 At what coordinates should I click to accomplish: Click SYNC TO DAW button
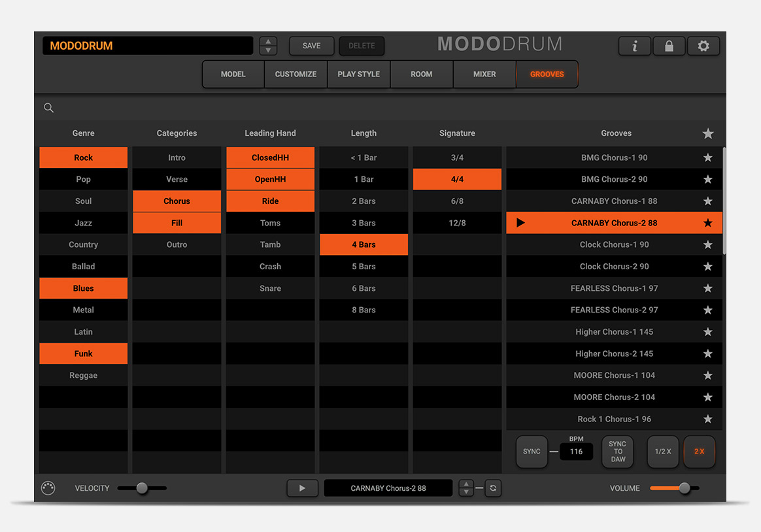(618, 452)
